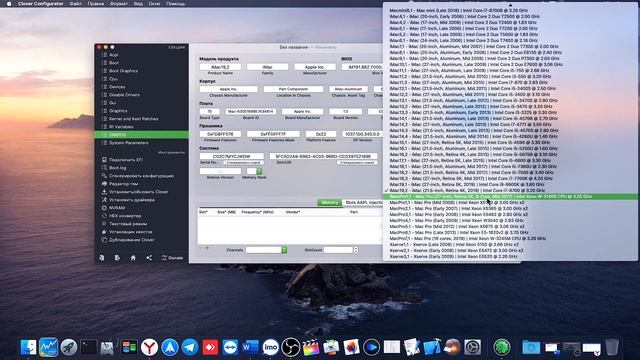
Task: Click the Serial Number input field
Action: point(232,156)
